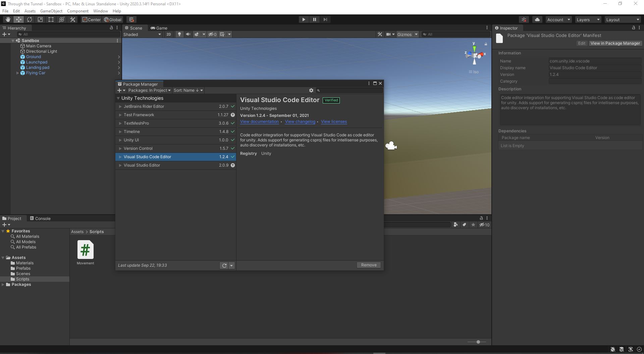Screen dimensions: 644x354
Task: Open the Layers dropdown
Action: click(x=588, y=19)
